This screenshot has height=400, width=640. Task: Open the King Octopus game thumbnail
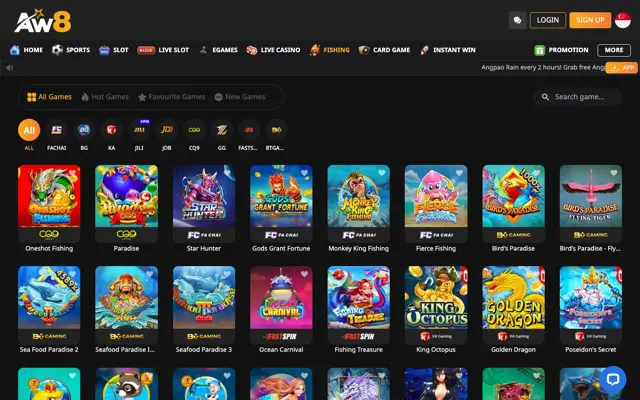(436, 298)
